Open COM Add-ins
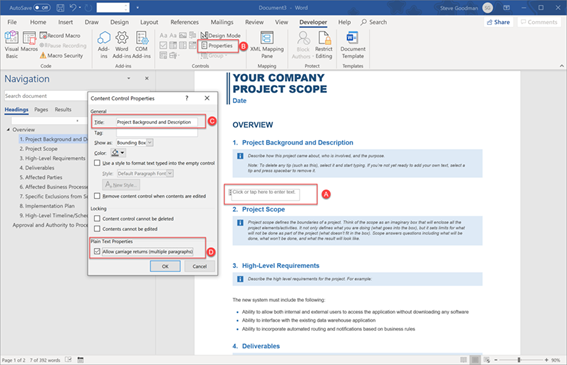 pos(141,45)
